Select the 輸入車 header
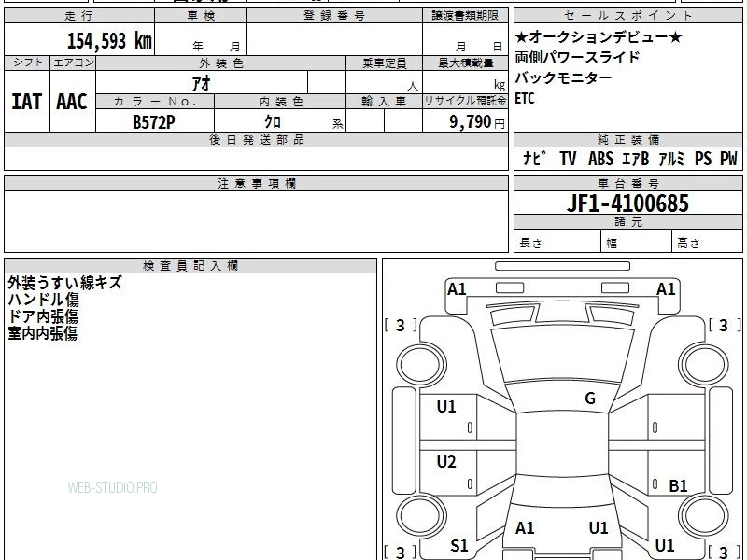Screen dimensions: 747x560 (x=384, y=102)
